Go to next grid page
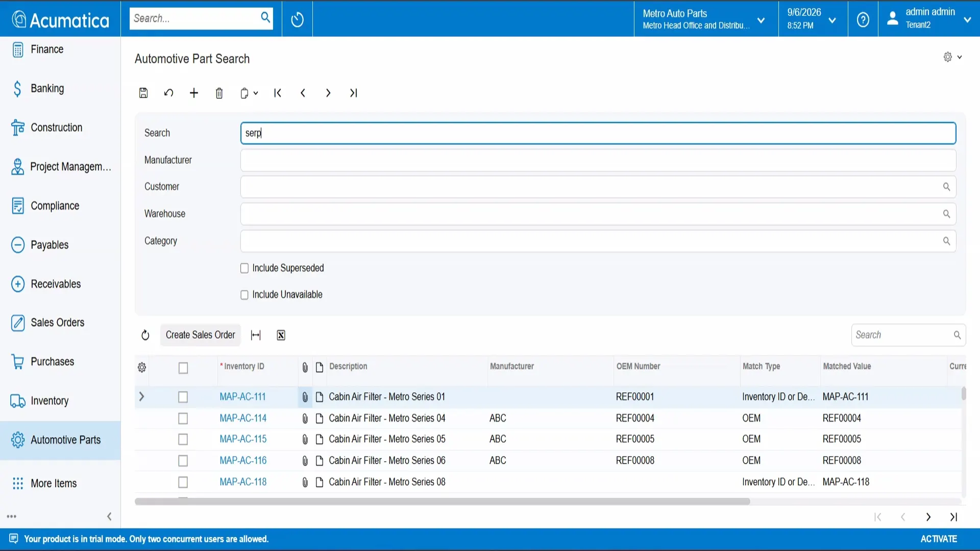The width and height of the screenshot is (980, 551). [928, 517]
